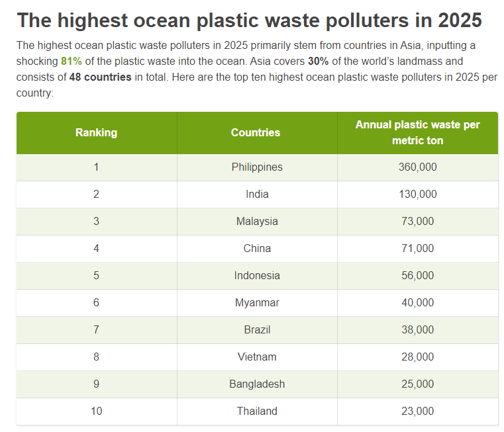This screenshot has width=504, height=432.
Task: Click the 25,000 value
Action: [x=417, y=384]
